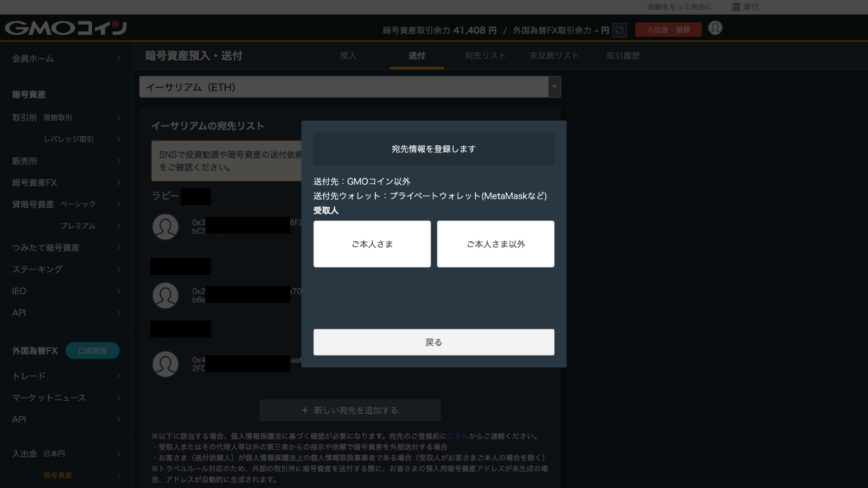The image size is (868, 488).
Task: Click the bank icon in top bar
Action: click(x=736, y=7)
